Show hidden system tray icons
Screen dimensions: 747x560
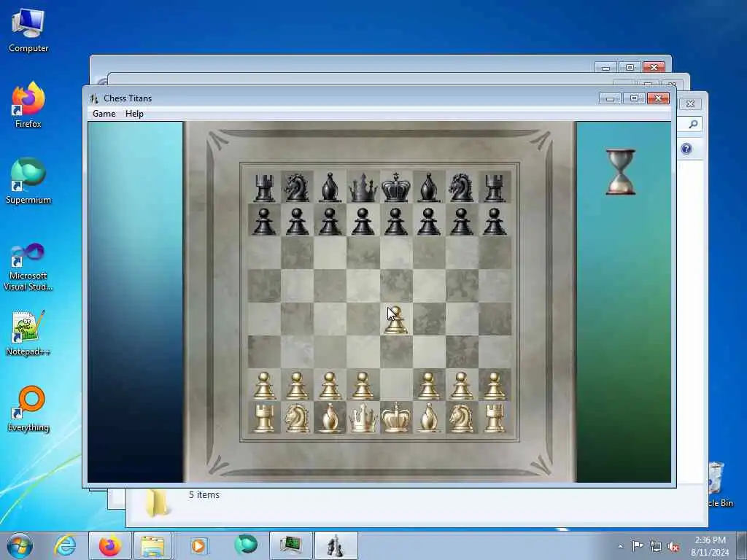[x=620, y=546]
